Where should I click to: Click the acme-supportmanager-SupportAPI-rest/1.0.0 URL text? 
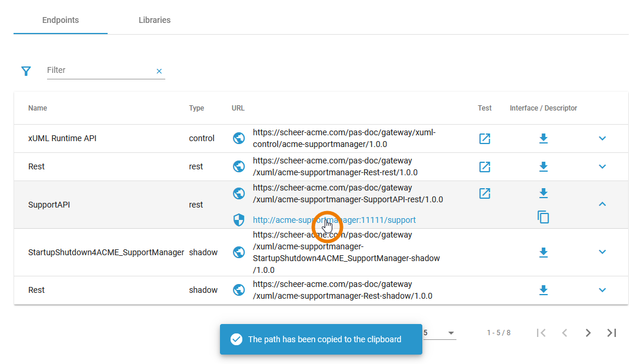348,193
